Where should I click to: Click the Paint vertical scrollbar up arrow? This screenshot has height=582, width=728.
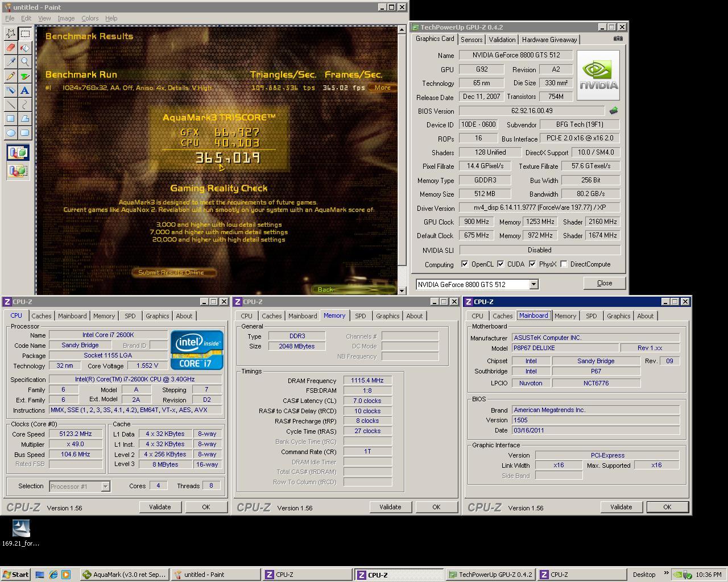click(402, 31)
